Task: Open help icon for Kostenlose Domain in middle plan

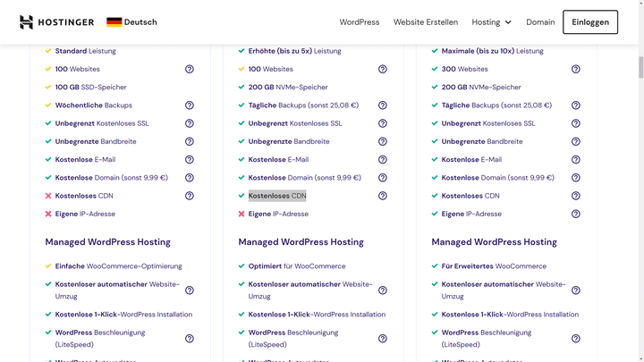Action: pos(383,178)
